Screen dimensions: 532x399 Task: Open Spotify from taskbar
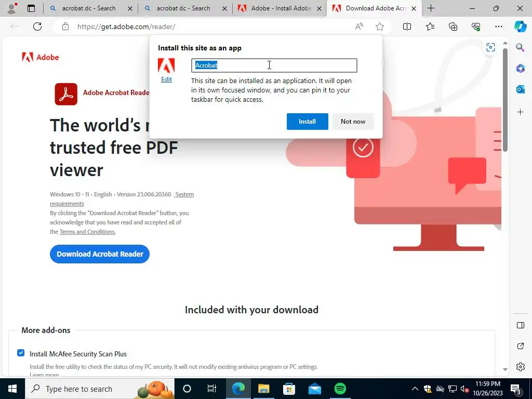(x=340, y=389)
